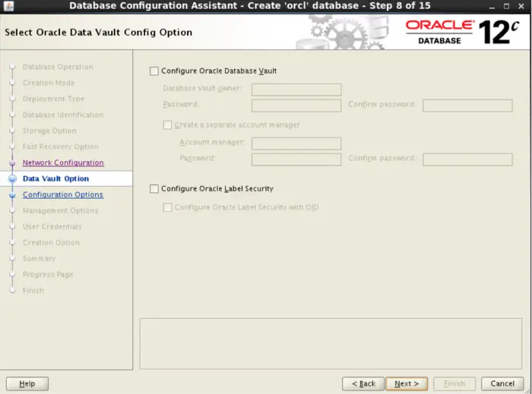Click the Oracle Database 12c logo
The width and height of the screenshot is (532, 394).
click(x=462, y=33)
